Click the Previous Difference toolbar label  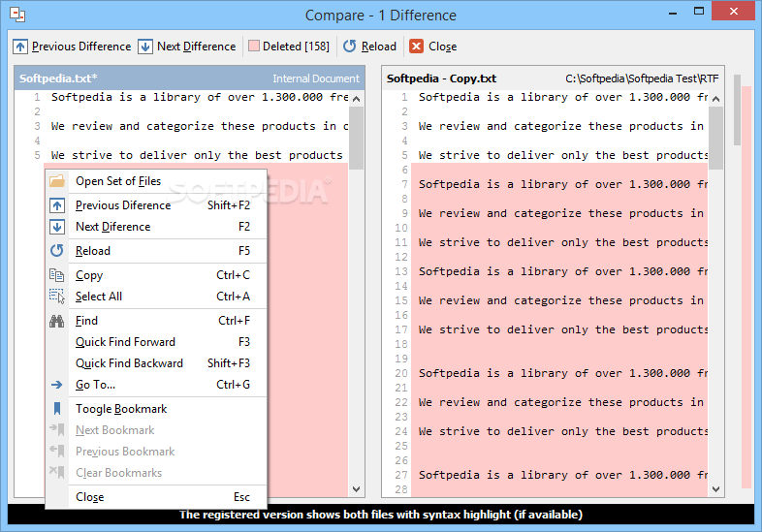pyautogui.click(x=81, y=47)
